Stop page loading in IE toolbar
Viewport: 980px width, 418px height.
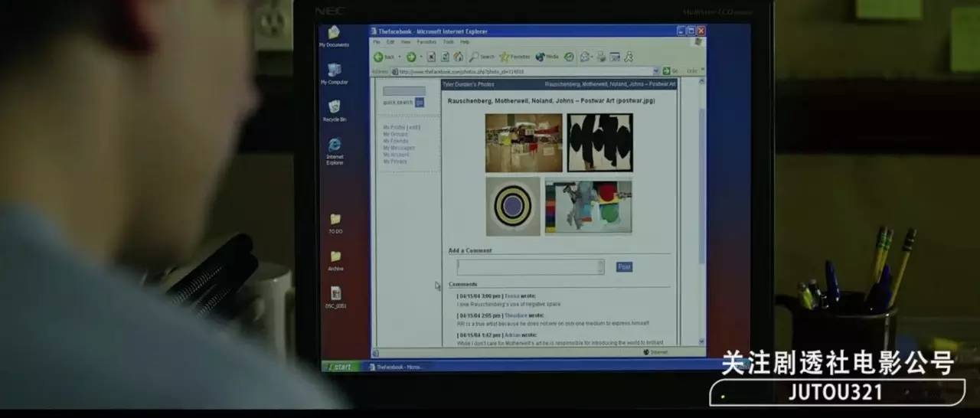click(x=431, y=57)
